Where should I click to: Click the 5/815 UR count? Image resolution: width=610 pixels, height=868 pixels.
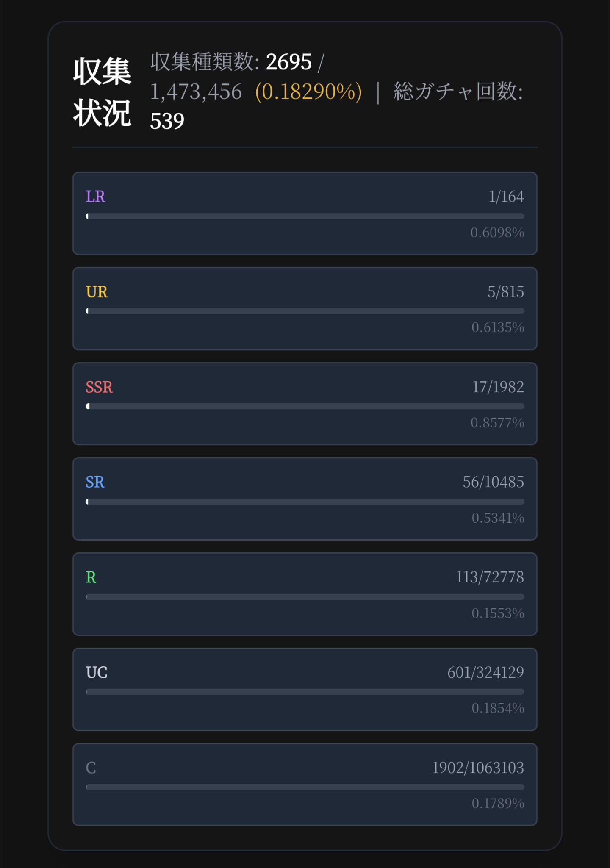tap(505, 292)
